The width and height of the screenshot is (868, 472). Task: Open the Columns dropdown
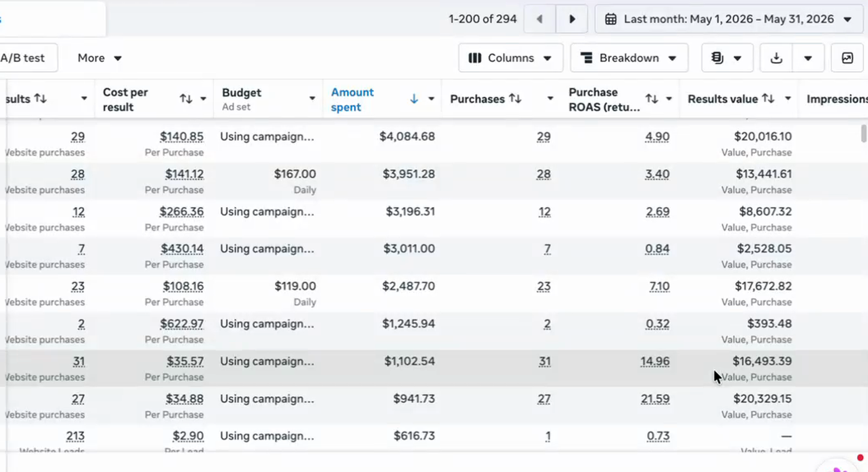point(511,58)
